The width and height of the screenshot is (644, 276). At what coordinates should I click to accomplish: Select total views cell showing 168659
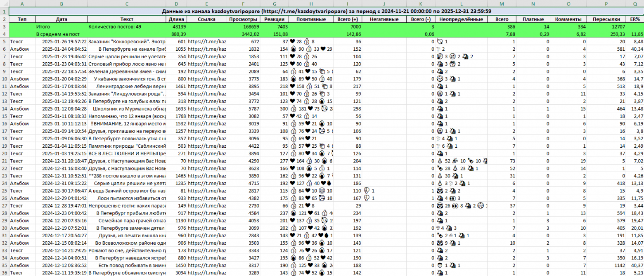tap(243, 26)
